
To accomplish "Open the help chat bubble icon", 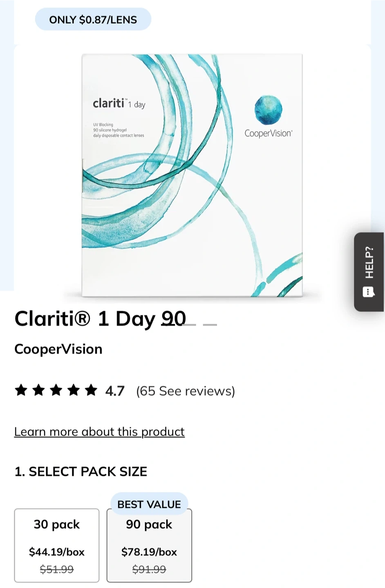I will (x=368, y=292).
